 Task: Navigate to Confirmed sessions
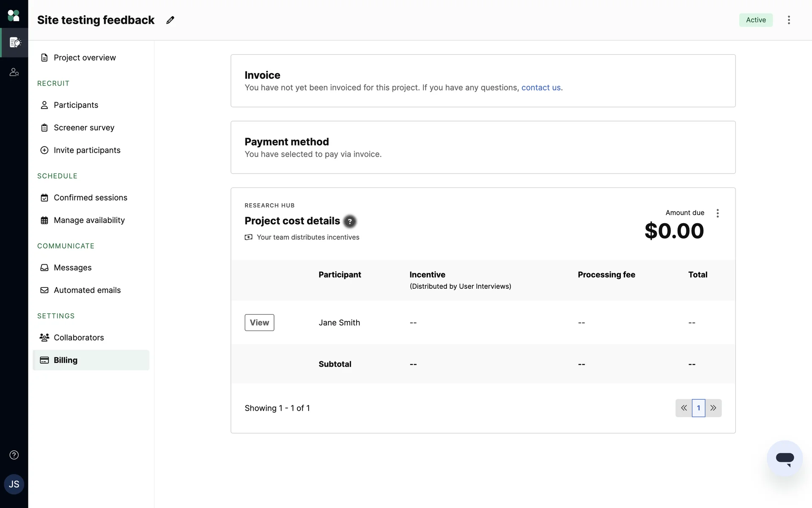tap(90, 198)
